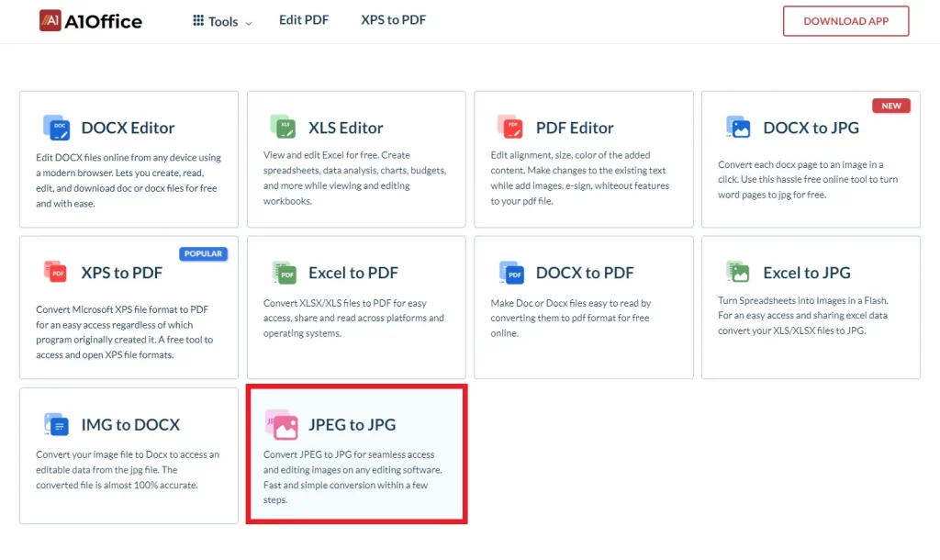Open the JPEG to JPG converter card
This screenshot has width=940, height=560.
(x=356, y=454)
